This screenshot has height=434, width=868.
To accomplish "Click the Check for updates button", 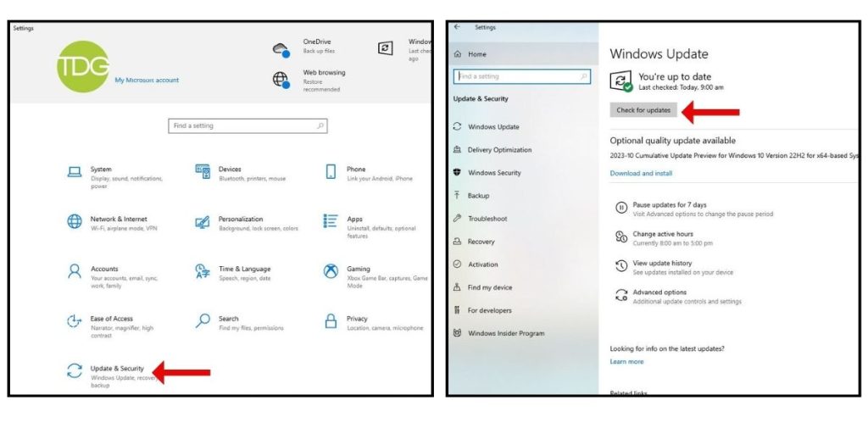I will [x=643, y=110].
